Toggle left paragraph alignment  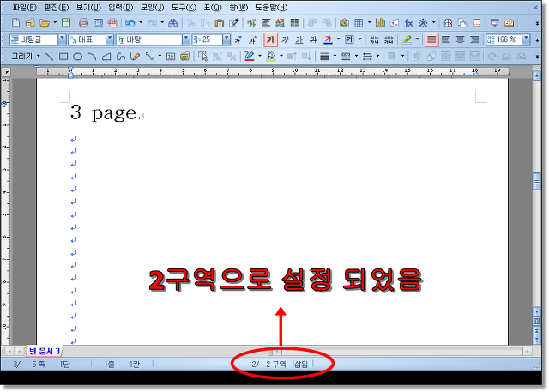tap(446, 40)
